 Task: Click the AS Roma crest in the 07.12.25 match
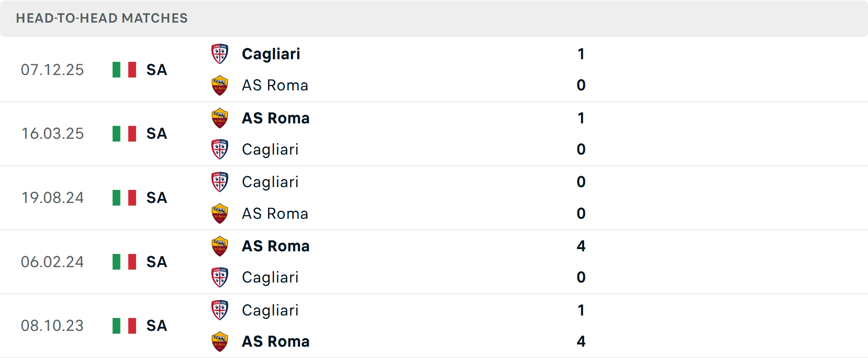tap(220, 85)
